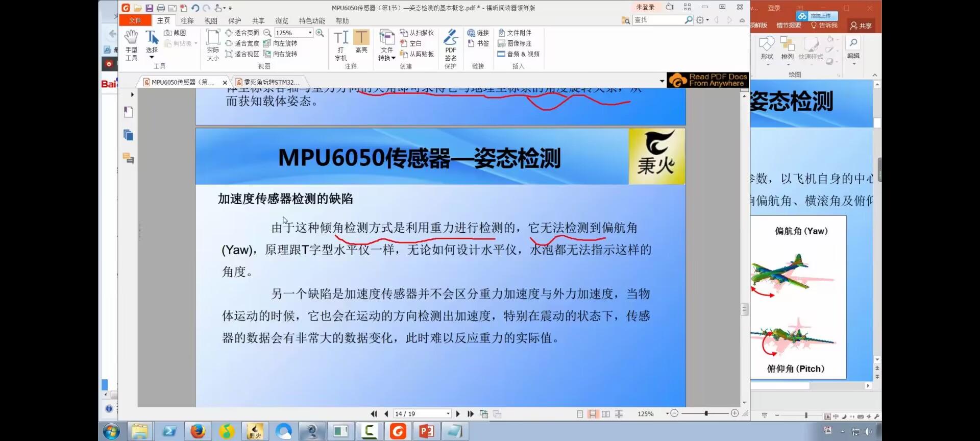Go to last page in status bar
Image resolution: width=980 pixels, height=441 pixels.
470,414
